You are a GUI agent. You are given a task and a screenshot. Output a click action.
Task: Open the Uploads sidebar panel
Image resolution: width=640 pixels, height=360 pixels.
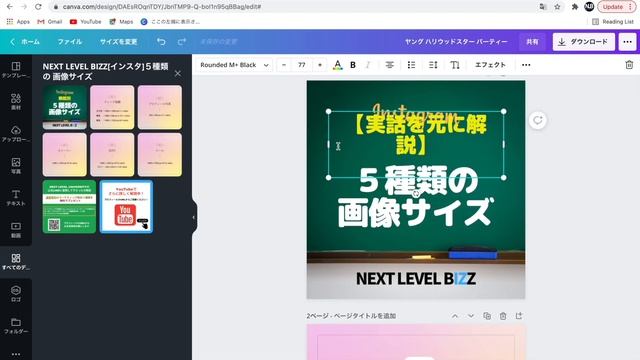coord(16,134)
